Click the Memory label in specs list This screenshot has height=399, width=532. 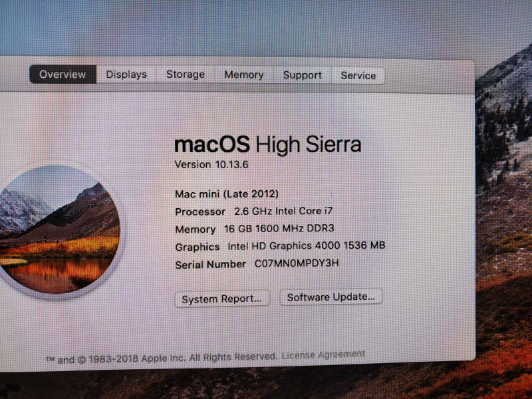click(196, 229)
